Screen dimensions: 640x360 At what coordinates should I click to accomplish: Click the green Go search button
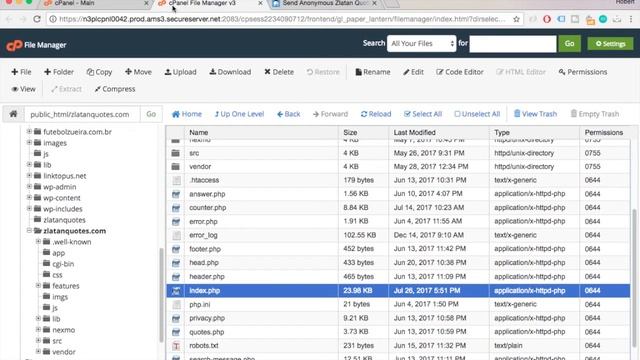(569, 44)
